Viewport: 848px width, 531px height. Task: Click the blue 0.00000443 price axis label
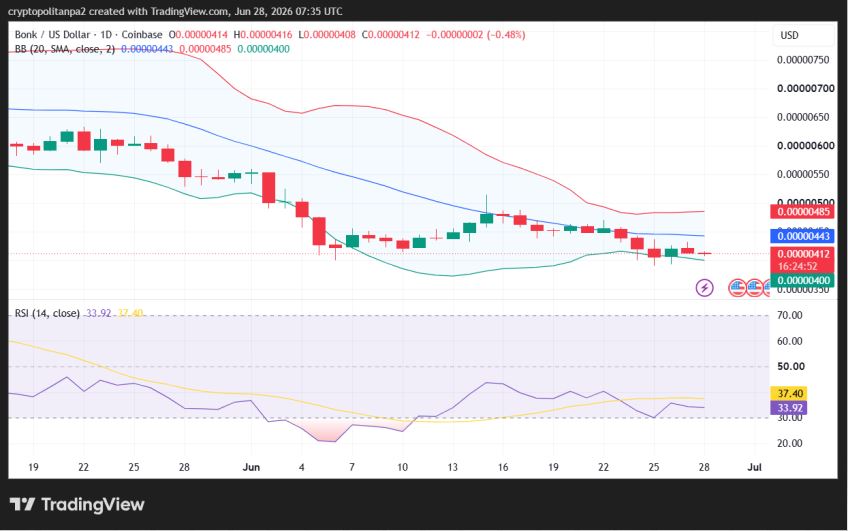[x=803, y=236]
